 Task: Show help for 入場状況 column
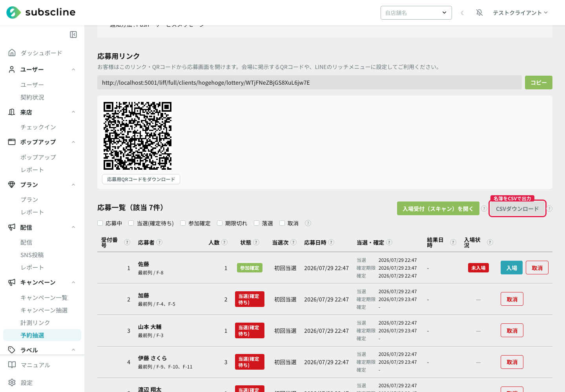pyautogui.click(x=490, y=242)
